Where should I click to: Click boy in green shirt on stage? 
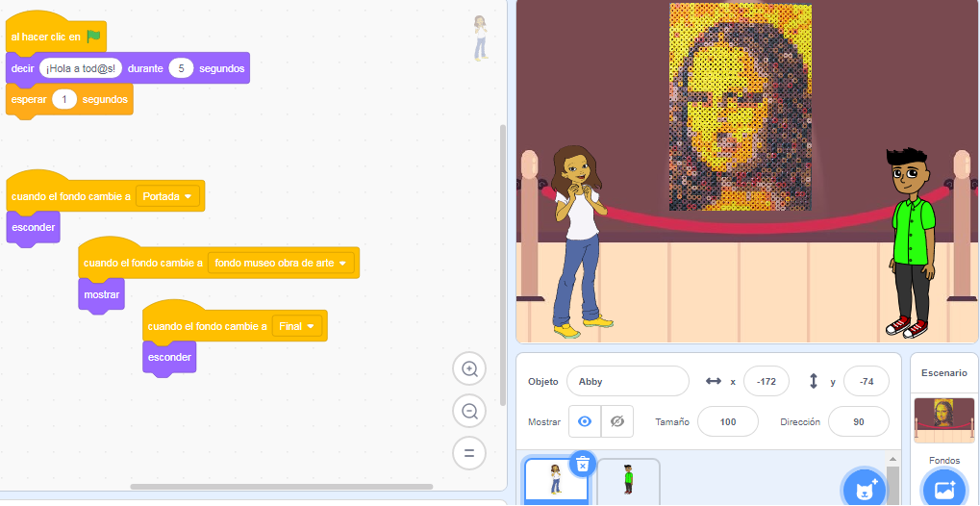click(911, 242)
